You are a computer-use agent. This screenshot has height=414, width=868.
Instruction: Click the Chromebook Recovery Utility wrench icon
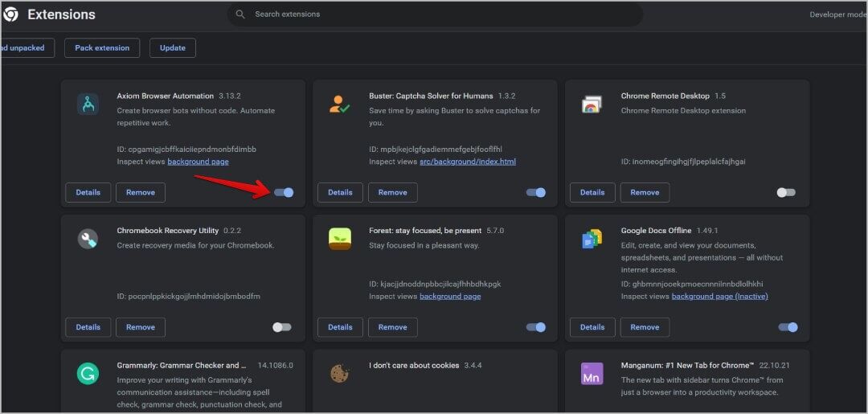click(x=88, y=239)
